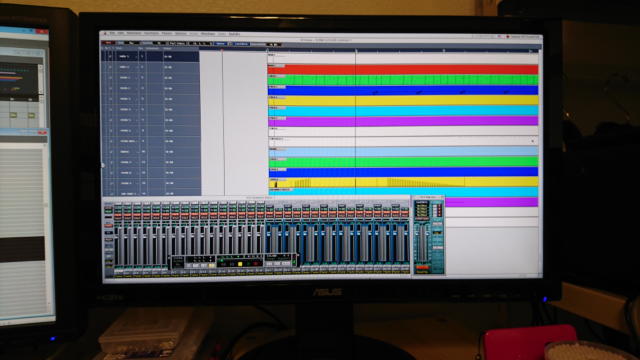
Task: Click the red record button in the transport panel
Action: tap(256, 264)
